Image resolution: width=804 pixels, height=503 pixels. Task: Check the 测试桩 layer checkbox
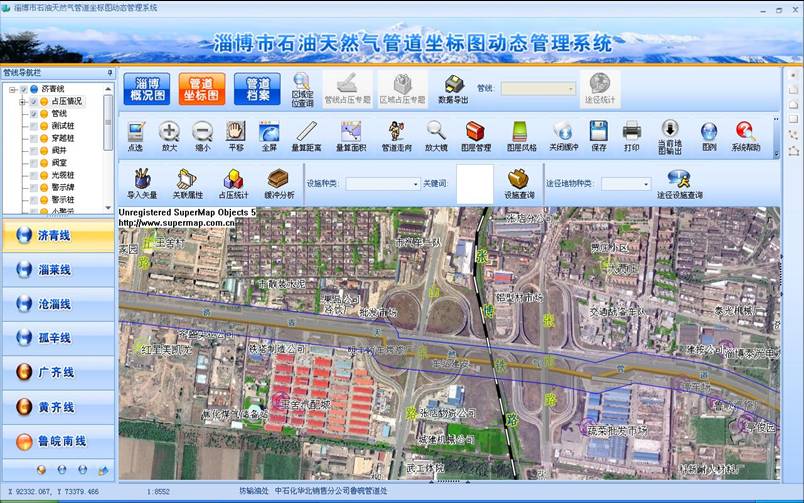pos(34,126)
